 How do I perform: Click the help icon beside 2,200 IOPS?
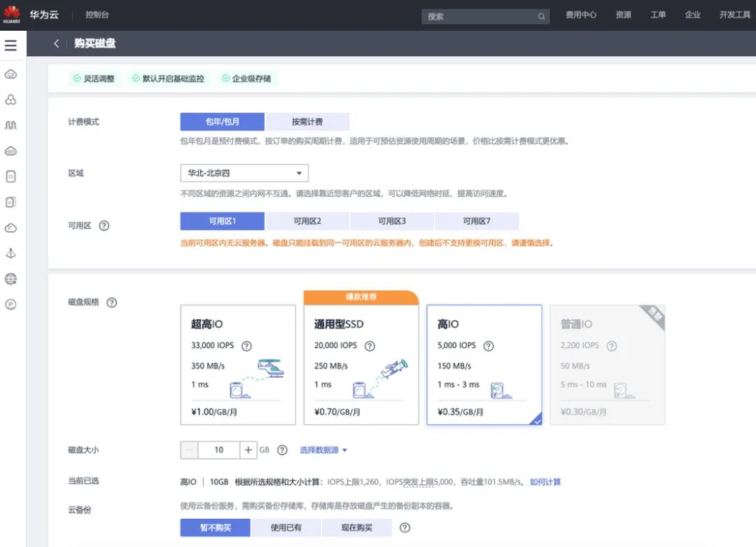click(612, 346)
